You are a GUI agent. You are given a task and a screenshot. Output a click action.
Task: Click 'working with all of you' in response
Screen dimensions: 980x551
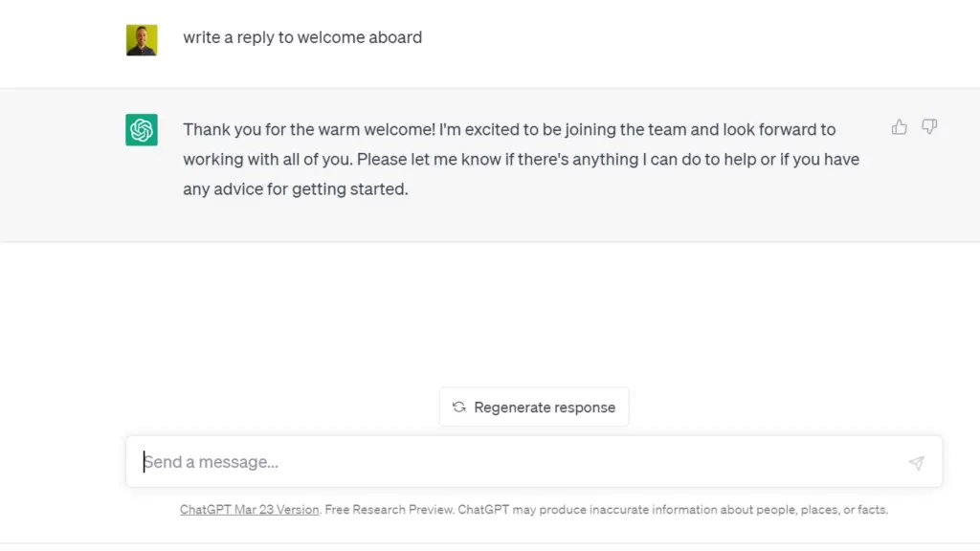[267, 159]
